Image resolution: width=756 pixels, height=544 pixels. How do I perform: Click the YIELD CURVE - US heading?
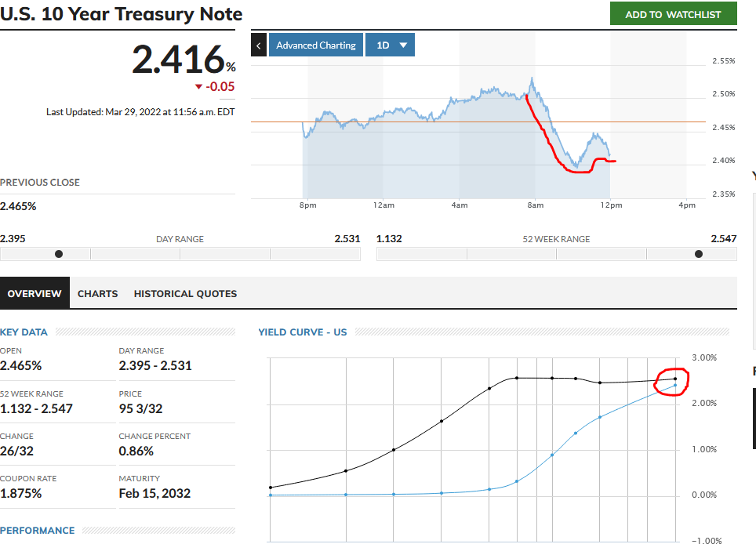point(302,332)
